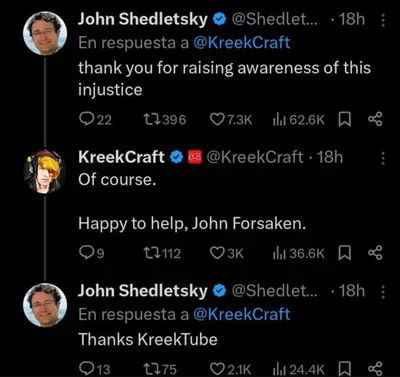Like the tweet with 7.3K likes

click(x=231, y=119)
